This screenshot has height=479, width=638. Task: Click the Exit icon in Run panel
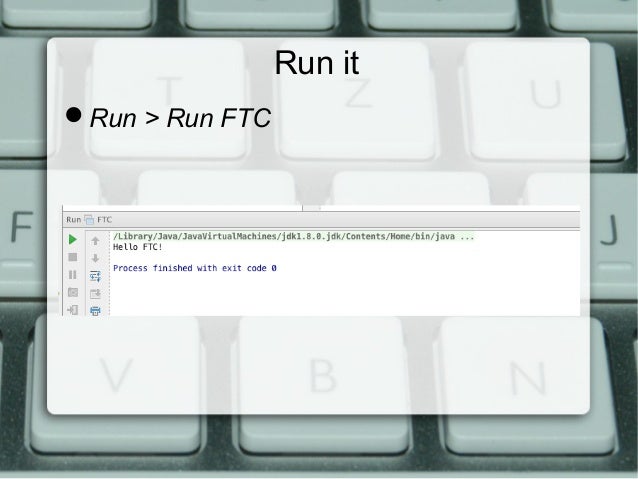pyautogui.click(x=73, y=310)
